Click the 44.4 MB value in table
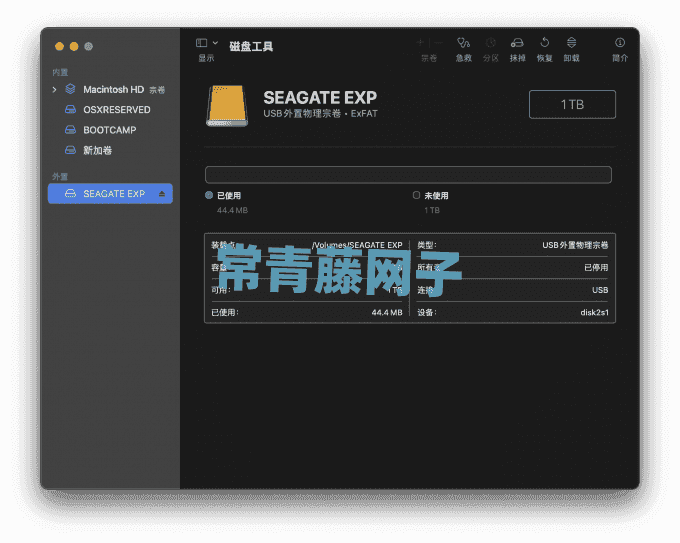Screen dimensions: 680x543 tap(387, 312)
